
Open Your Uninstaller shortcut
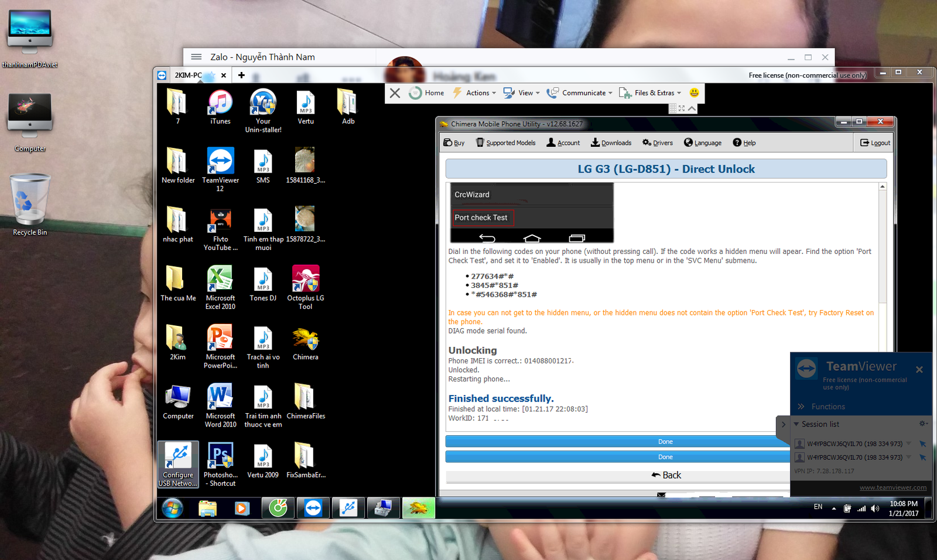tap(263, 111)
